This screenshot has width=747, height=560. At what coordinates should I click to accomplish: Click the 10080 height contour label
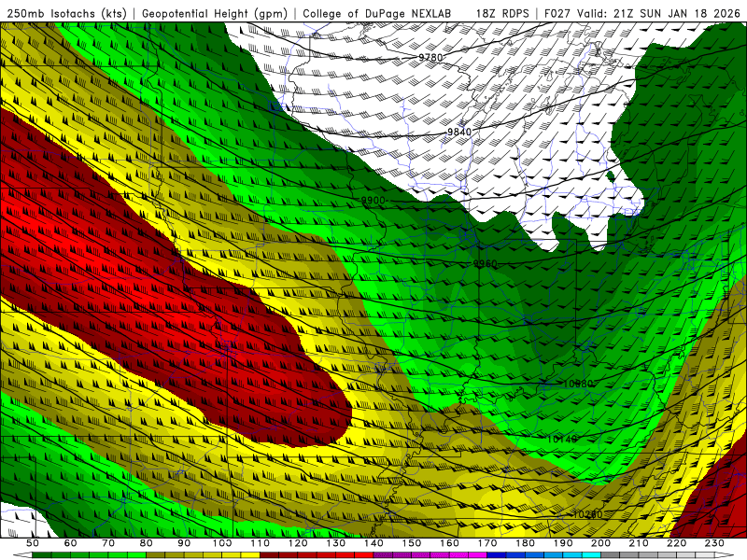(578, 384)
